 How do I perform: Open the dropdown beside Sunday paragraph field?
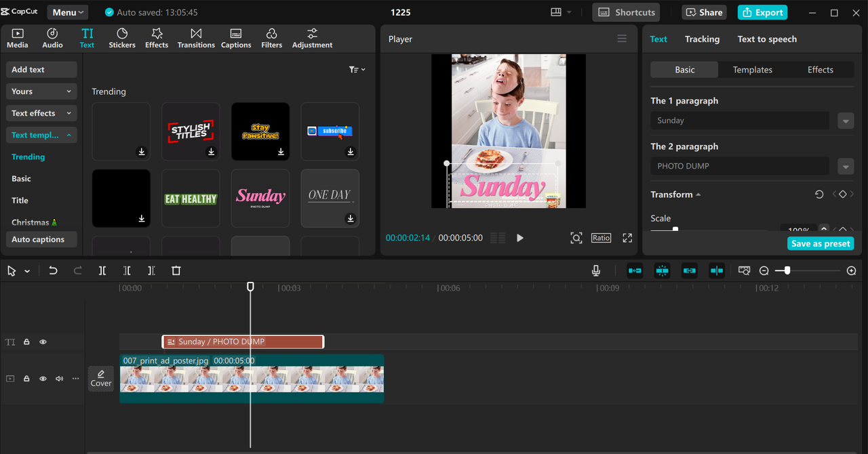coord(845,121)
